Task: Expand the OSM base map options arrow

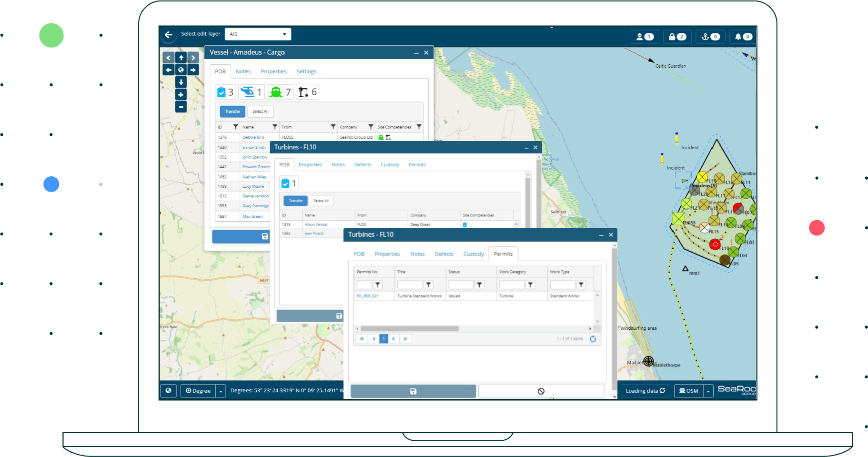Action: 708,391
